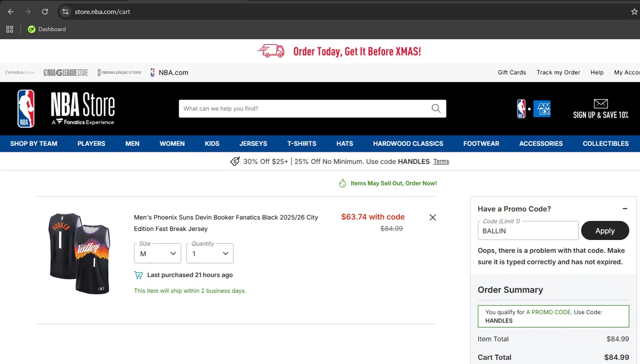Open promo Terms link
Viewport: 640px width, 364px height.
click(441, 162)
